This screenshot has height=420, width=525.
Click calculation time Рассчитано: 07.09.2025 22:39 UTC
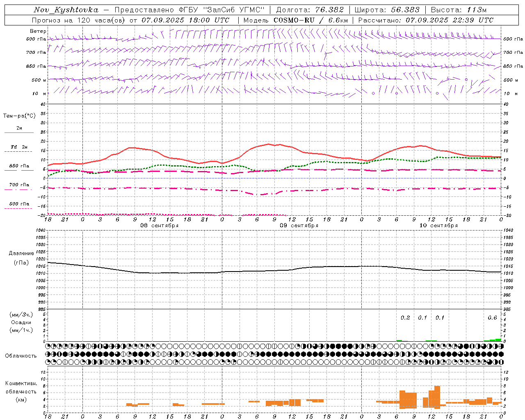click(x=426, y=20)
